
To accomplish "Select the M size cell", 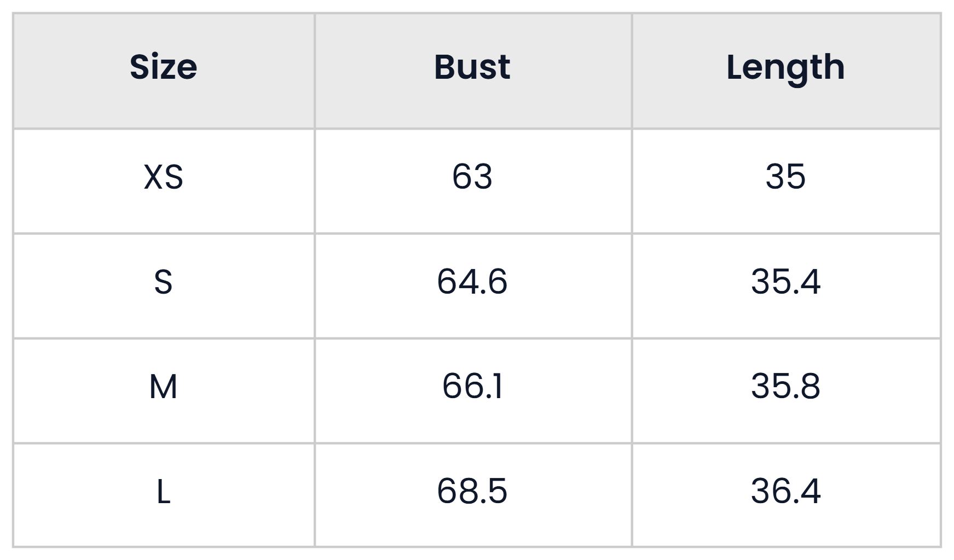I will click(164, 390).
